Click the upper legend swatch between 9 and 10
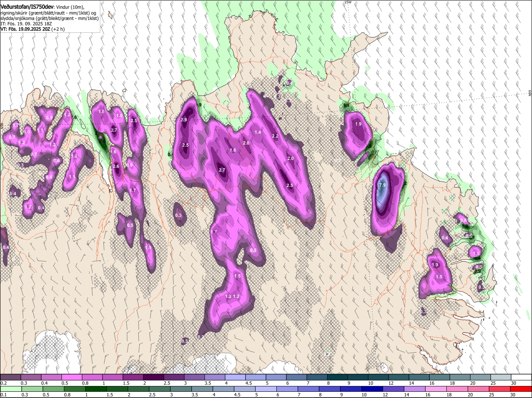Viewport: 532px width, 398px height. tap(358, 377)
